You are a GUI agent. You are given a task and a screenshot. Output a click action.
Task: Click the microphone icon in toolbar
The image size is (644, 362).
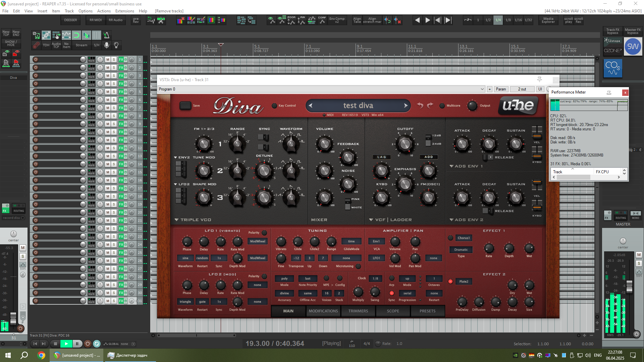(x=107, y=45)
